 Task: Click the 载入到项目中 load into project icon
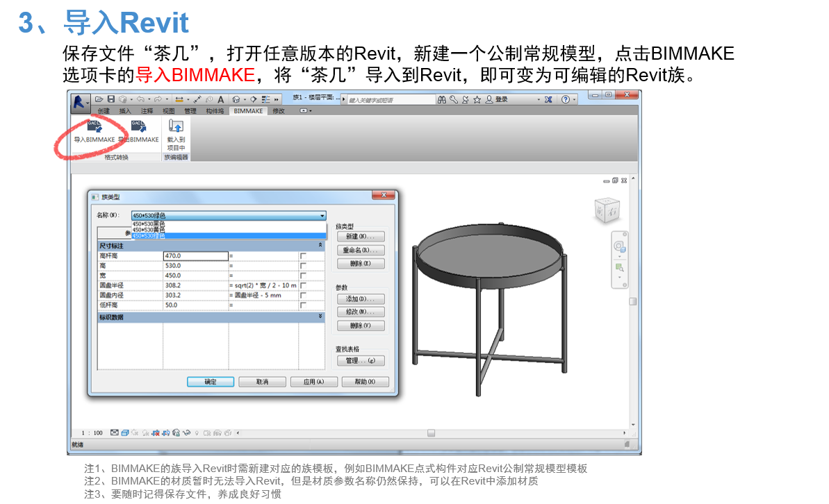click(176, 126)
